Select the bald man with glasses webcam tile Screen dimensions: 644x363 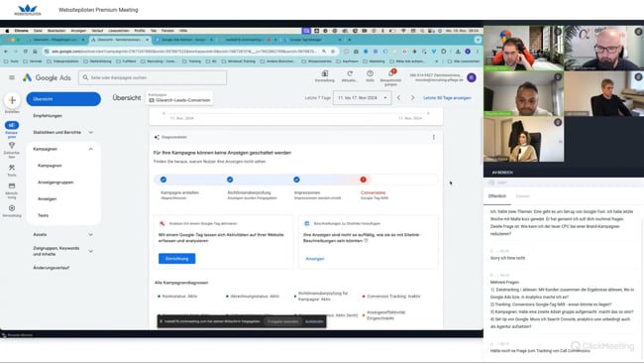pyautogui.click(x=603, y=48)
